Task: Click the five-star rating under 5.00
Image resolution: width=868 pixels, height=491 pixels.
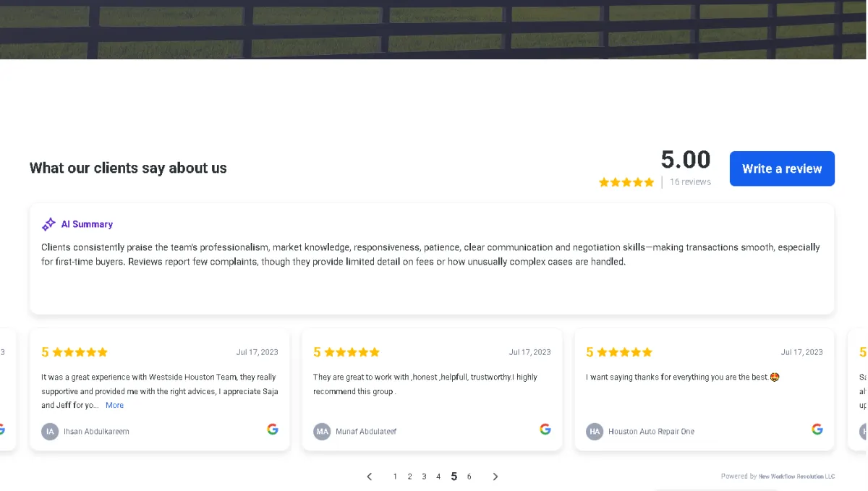Action: tap(626, 182)
